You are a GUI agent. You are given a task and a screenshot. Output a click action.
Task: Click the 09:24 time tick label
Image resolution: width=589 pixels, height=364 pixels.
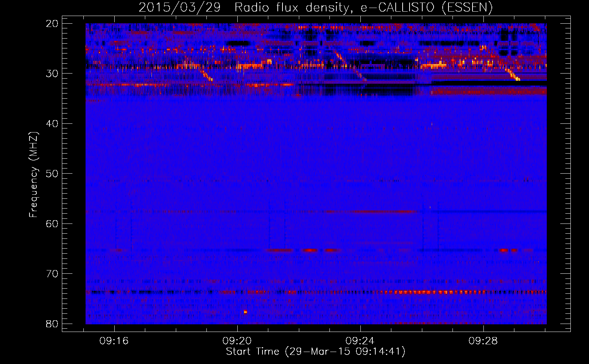point(360,341)
